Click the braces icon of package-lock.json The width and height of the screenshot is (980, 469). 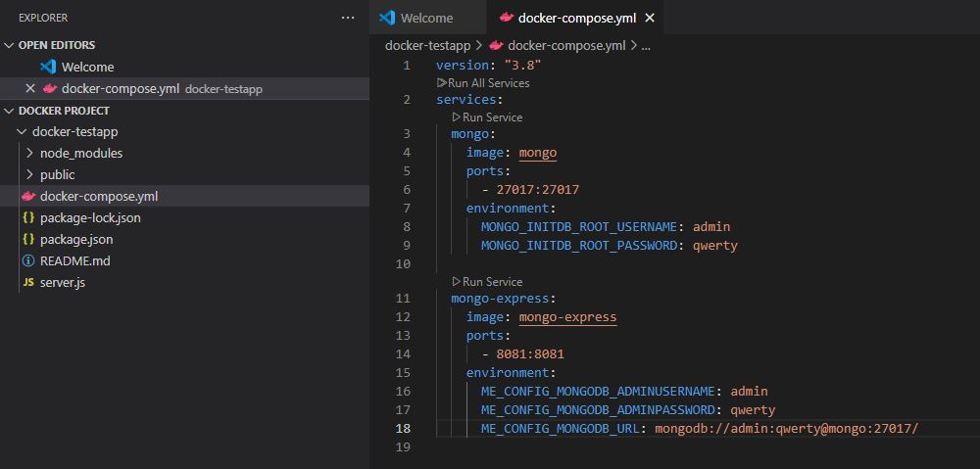tap(28, 218)
